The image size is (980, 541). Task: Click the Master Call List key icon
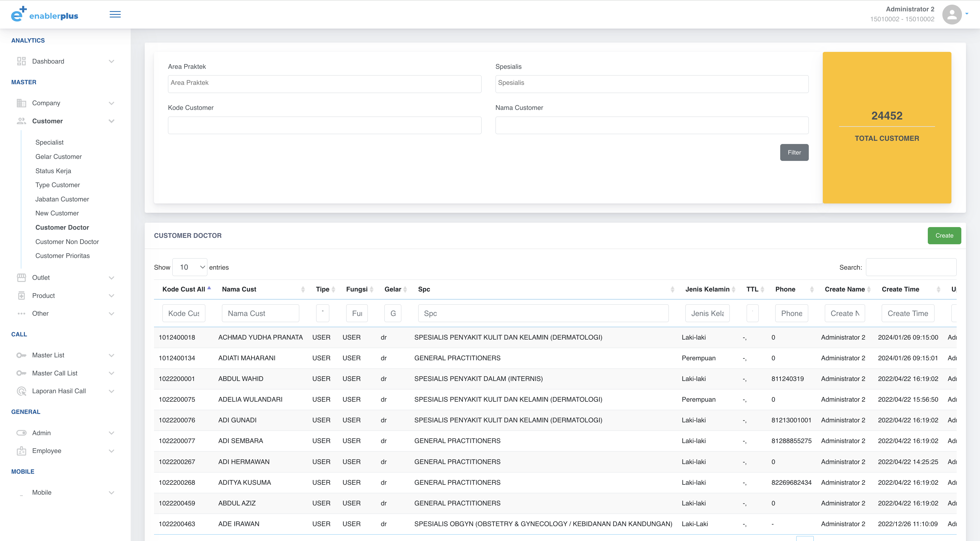coord(21,373)
